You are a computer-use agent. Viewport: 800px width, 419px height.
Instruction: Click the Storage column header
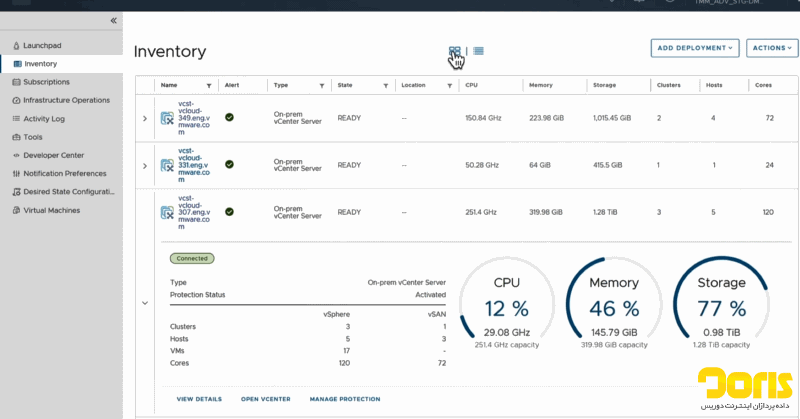coord(605,85)
